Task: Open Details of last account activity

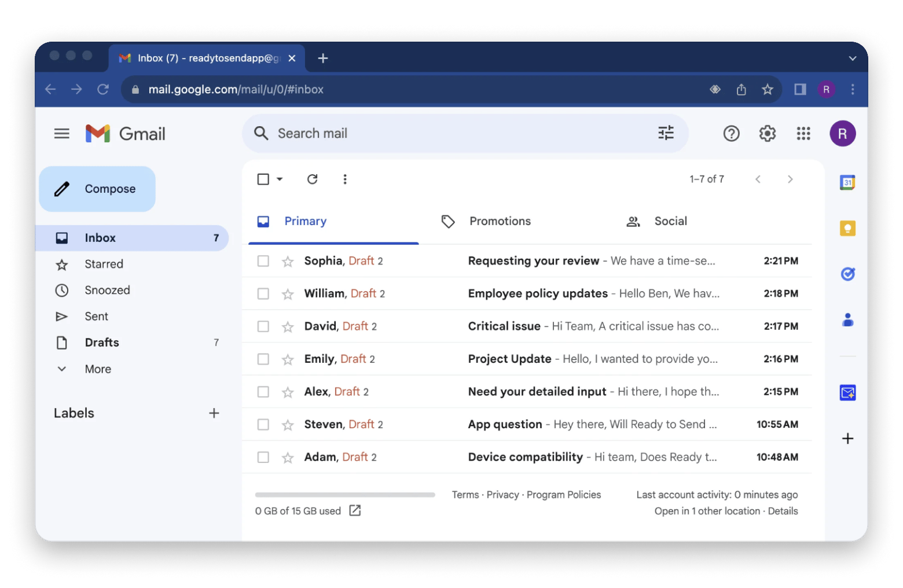Action: point(783,511)
